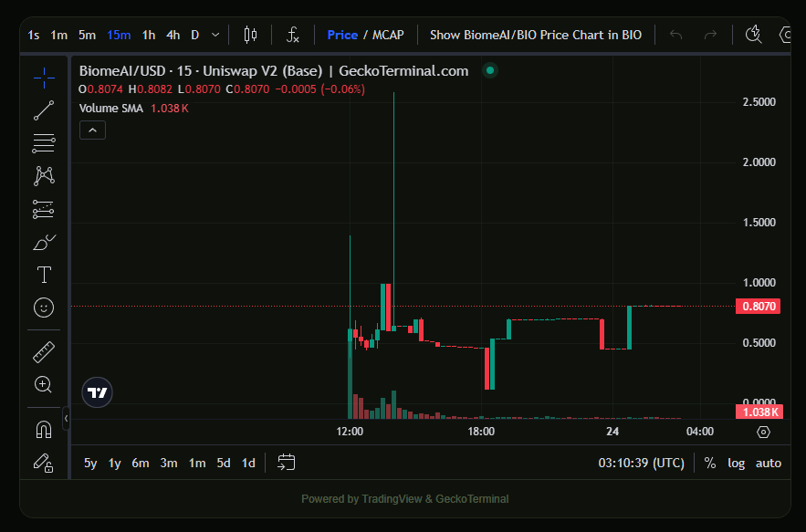The height and width of the screenshot is (532, 806).
Task: Click the 18:00 time axis label
Action: [x=481, y=432]
